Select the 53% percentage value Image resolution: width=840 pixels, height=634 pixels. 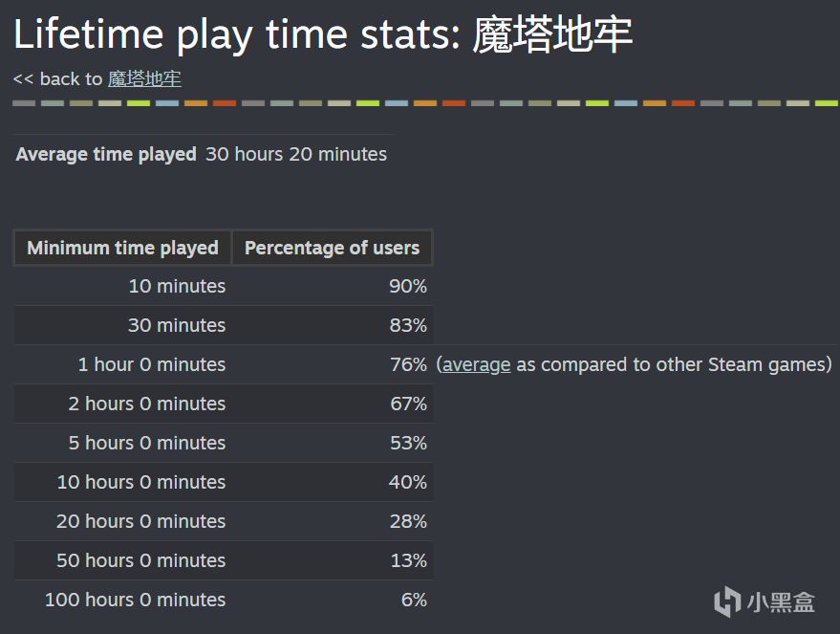(408, 443)
